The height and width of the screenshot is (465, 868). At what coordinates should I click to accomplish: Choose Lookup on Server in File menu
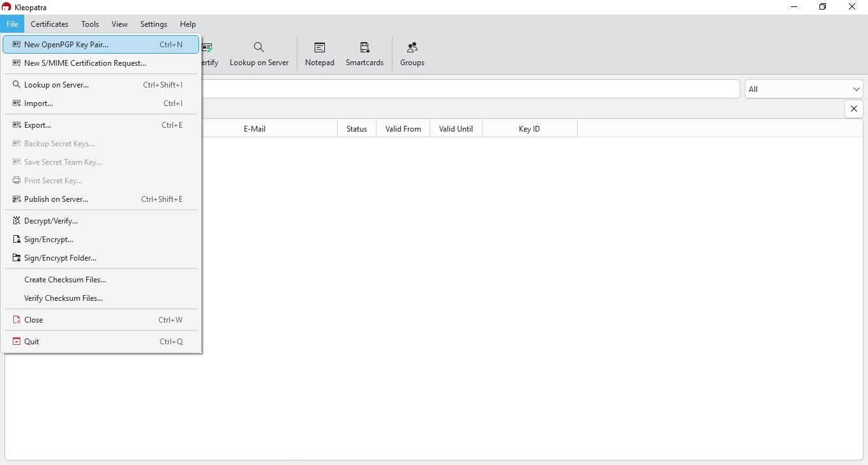101,85
